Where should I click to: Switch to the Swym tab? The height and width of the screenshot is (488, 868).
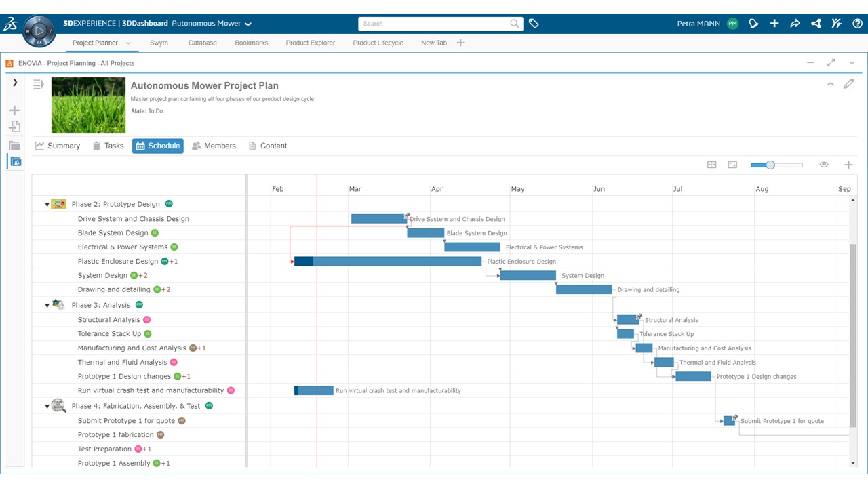click(159, 43)
